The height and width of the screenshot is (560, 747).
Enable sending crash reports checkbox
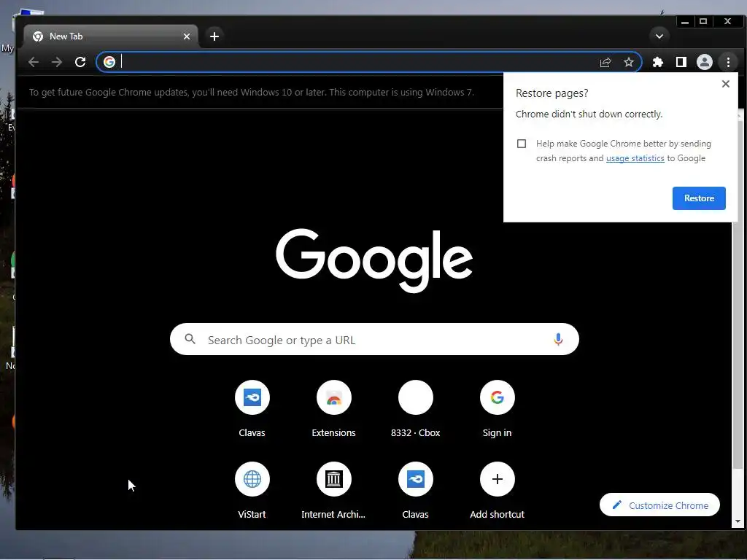click(x=522, y=144)
